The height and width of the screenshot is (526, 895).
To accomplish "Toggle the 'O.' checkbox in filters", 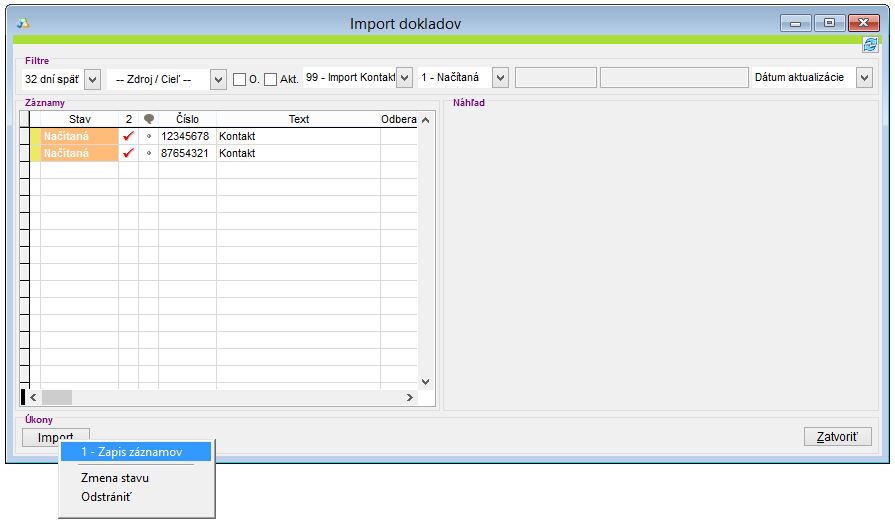I will (239, 79).
